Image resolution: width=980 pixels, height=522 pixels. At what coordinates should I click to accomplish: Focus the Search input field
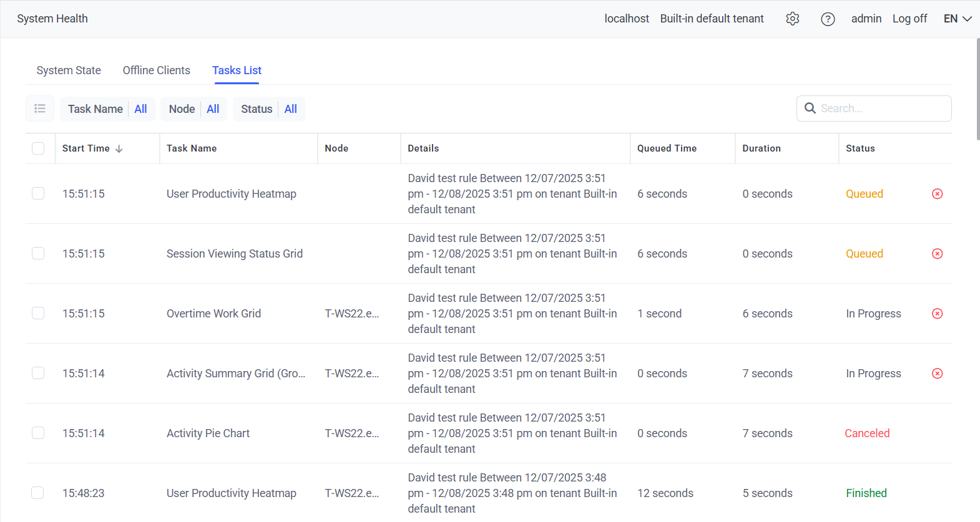click(881, 109)
